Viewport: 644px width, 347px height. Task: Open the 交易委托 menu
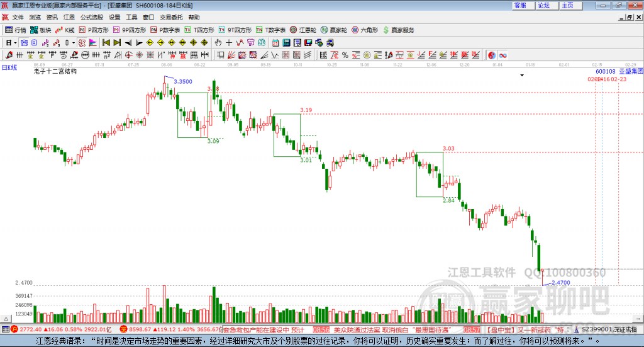pyautogui.click(x=171, y=17)
